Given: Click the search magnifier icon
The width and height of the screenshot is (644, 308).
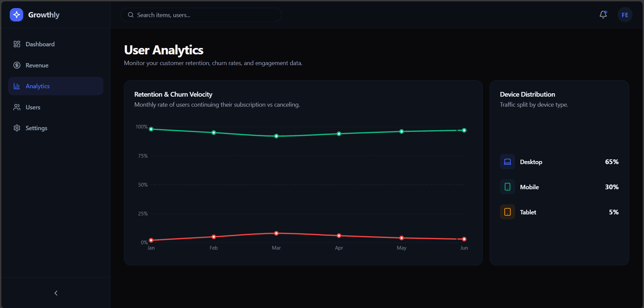Looking at the screenshot, I should (131, 15).
